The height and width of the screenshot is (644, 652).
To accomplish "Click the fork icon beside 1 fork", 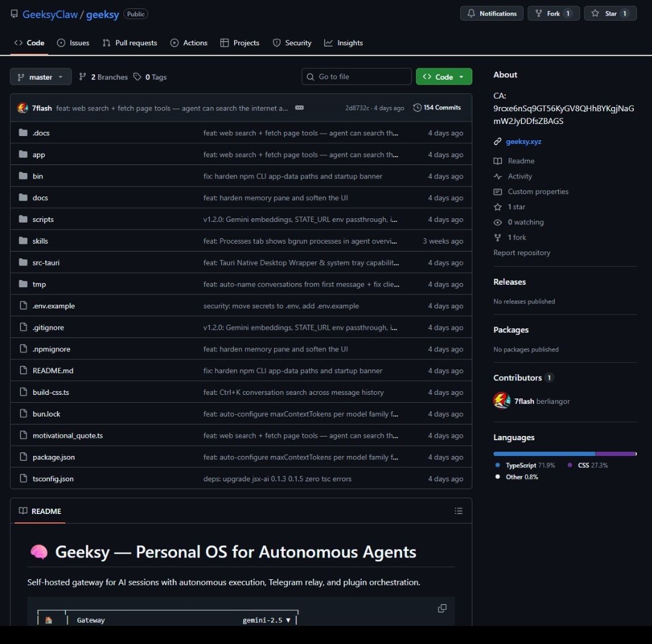I will [497, 238].
